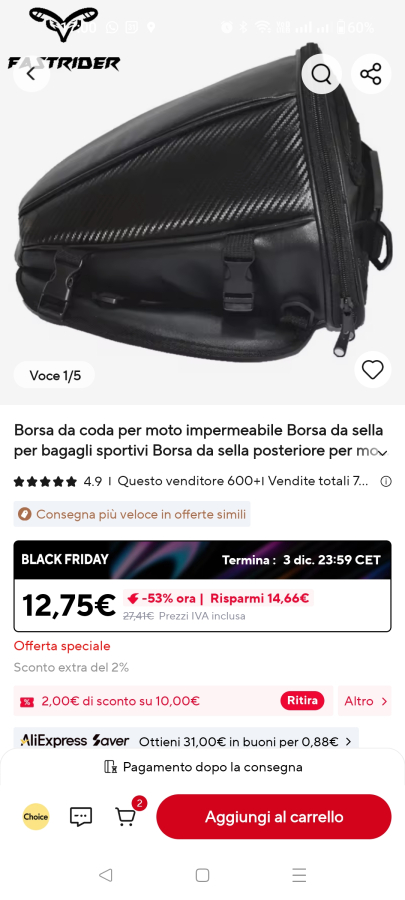Image resolution: width=405 pixels, height=900 pixels.
Task: Tap the Android back navigation triangle
Action: (x=106, y=875)
